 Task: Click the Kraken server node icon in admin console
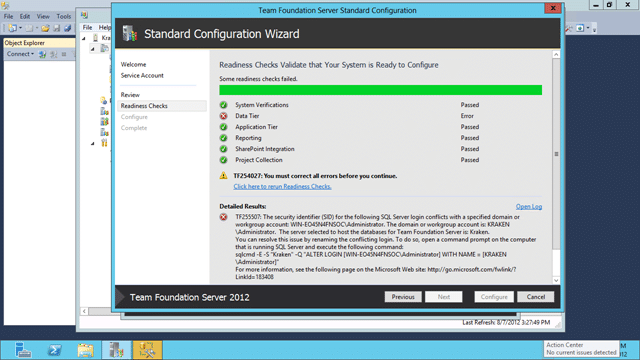(96, 38)
